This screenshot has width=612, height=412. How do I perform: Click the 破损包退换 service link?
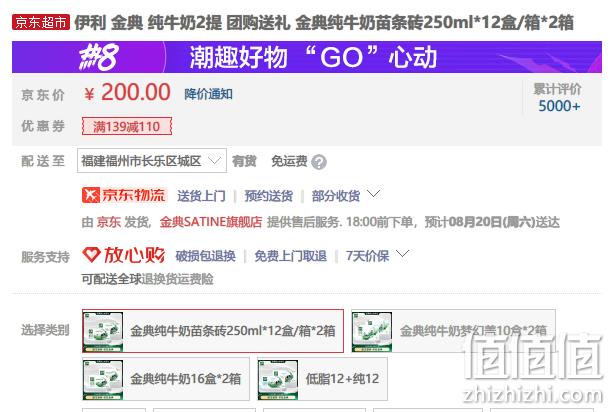click(206, 256)
